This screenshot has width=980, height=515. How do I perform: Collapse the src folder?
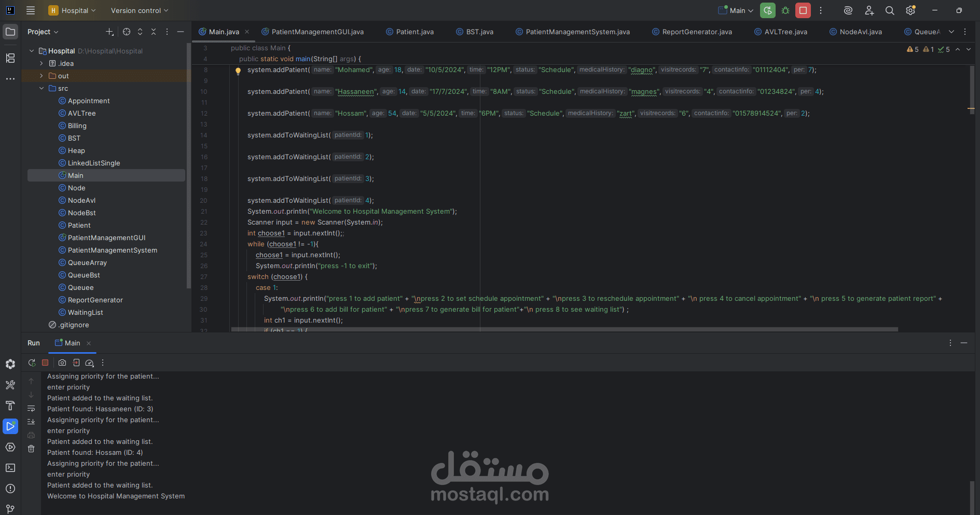pos(42,88)
